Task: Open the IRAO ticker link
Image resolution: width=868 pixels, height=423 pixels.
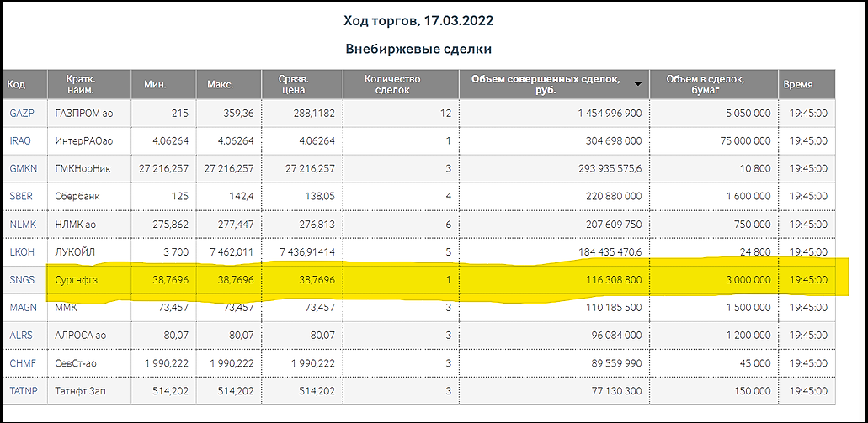Action: click(20, 141)
